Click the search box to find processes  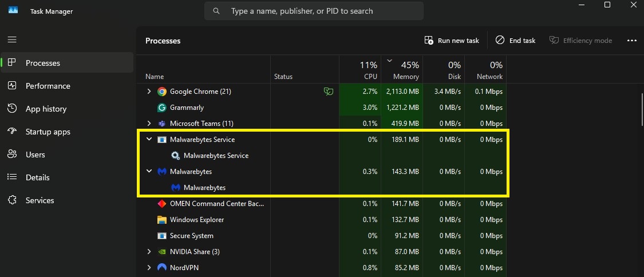point(314,11)
